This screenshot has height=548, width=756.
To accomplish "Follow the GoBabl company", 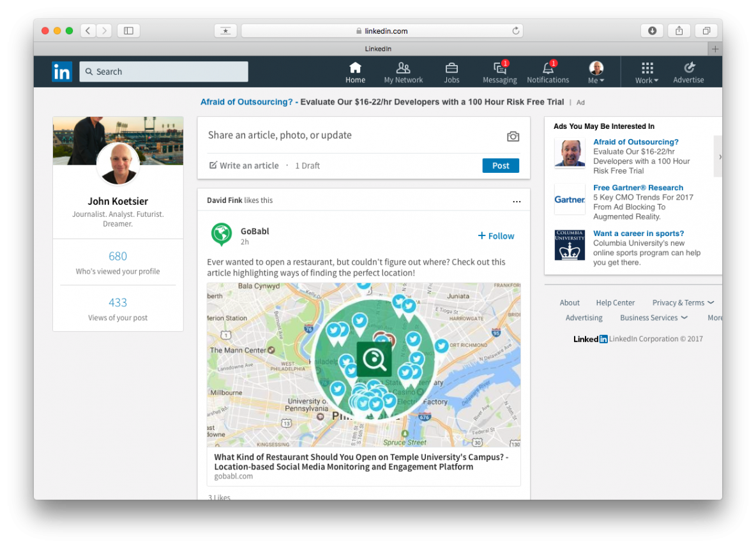I will (496, 236).
